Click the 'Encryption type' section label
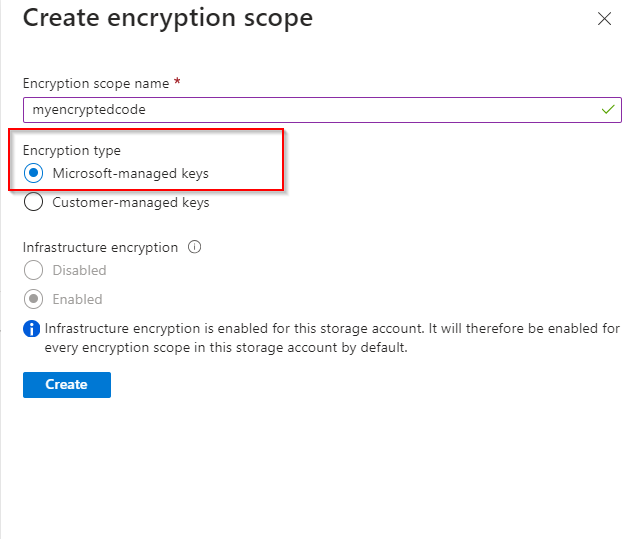644x539 pixels. click(72, 151)
